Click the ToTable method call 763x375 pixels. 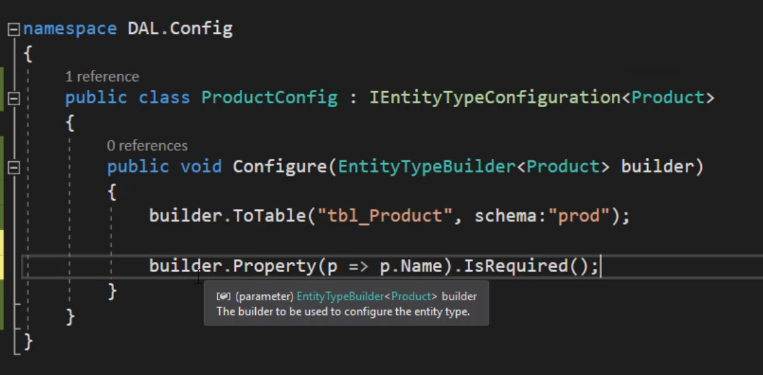pyautogui.click(x=269, y=215)
